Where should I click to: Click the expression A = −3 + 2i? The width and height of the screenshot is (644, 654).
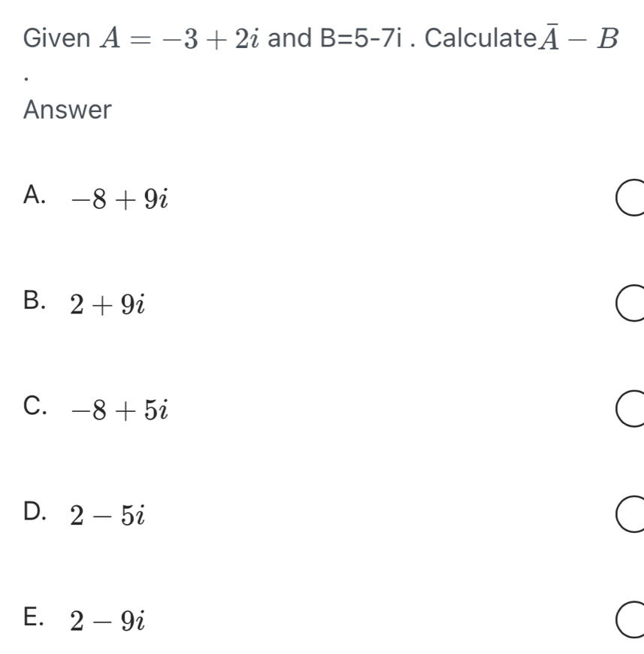click(180, 38)
